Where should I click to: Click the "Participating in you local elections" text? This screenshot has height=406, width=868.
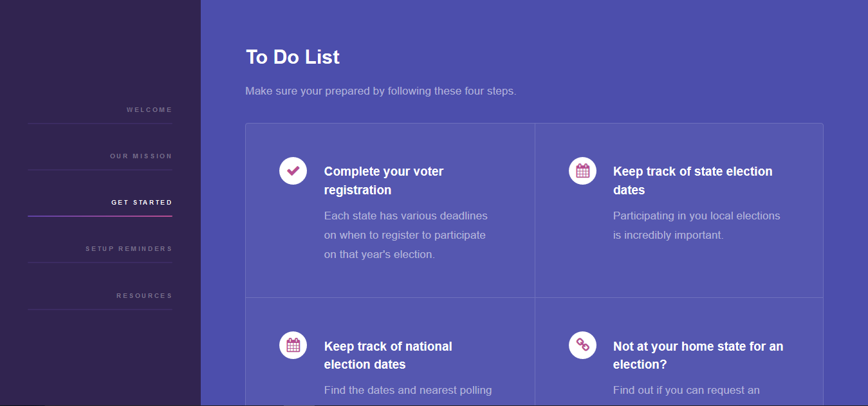click(x=696, y=225)
